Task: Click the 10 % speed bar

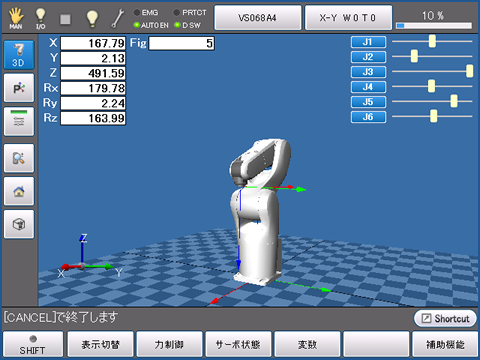Action: pos(434,25)
